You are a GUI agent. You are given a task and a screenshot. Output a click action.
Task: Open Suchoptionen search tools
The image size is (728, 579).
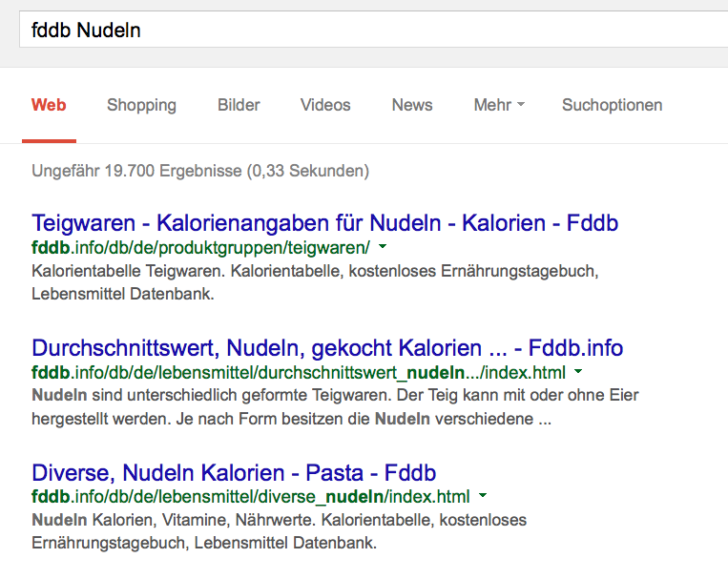[612, 105]
